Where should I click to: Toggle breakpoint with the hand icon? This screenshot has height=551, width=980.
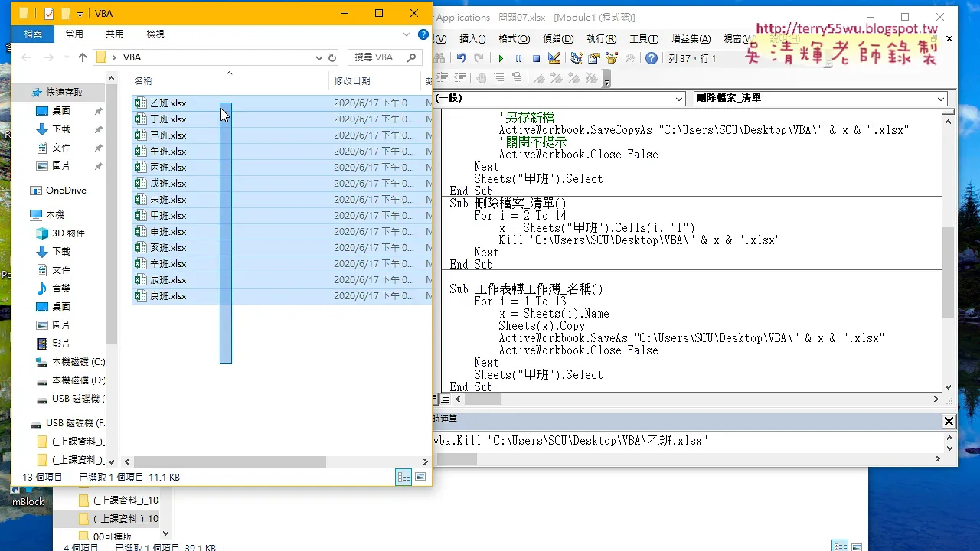pyautogui.click(x=482, y=78)
